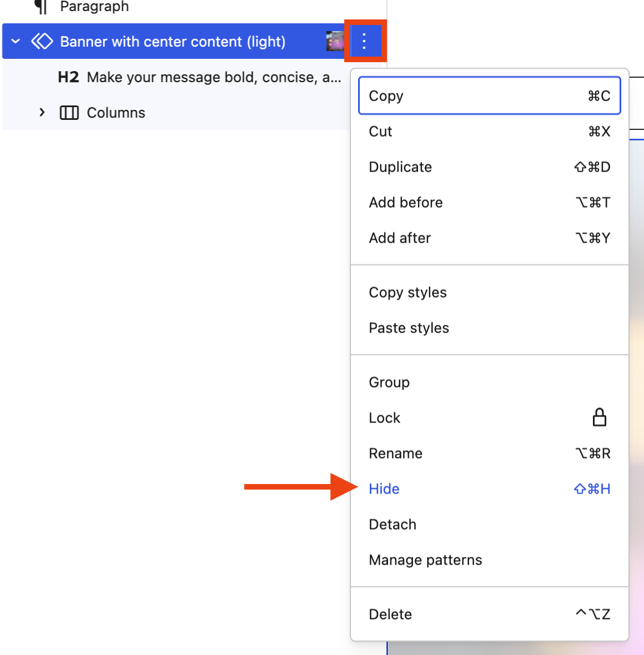Click the pattern icon beside Banner with center content
The height and width of the screenshot is (655, 644).
tap(42, 42)
